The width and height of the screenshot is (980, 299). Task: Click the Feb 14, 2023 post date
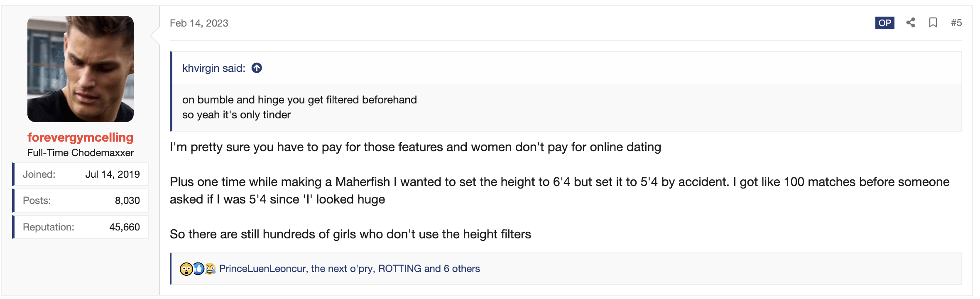tap(199, 23)
